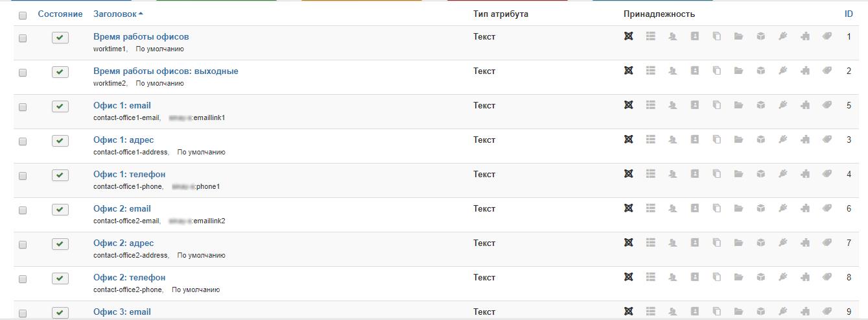Click the menu list icon in the Офис 1: email row
This screenshot has width=868, height=320.
click(x=651, y=105)
